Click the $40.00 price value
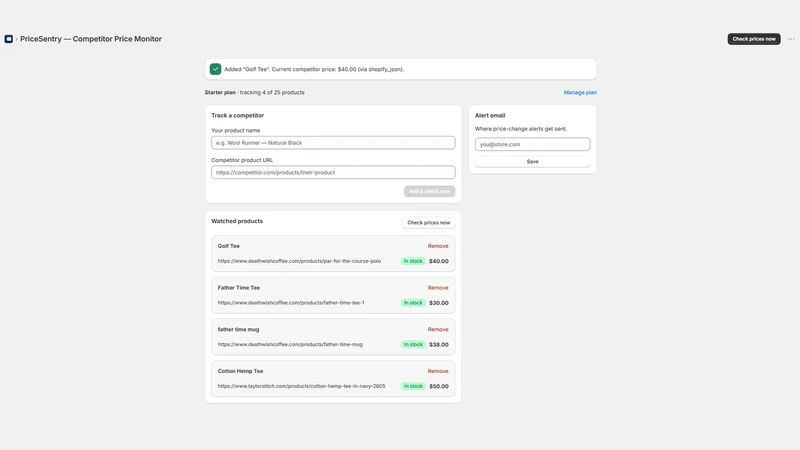Image resolution: width=800 pixels, height=450 pixels. [439, 261]
